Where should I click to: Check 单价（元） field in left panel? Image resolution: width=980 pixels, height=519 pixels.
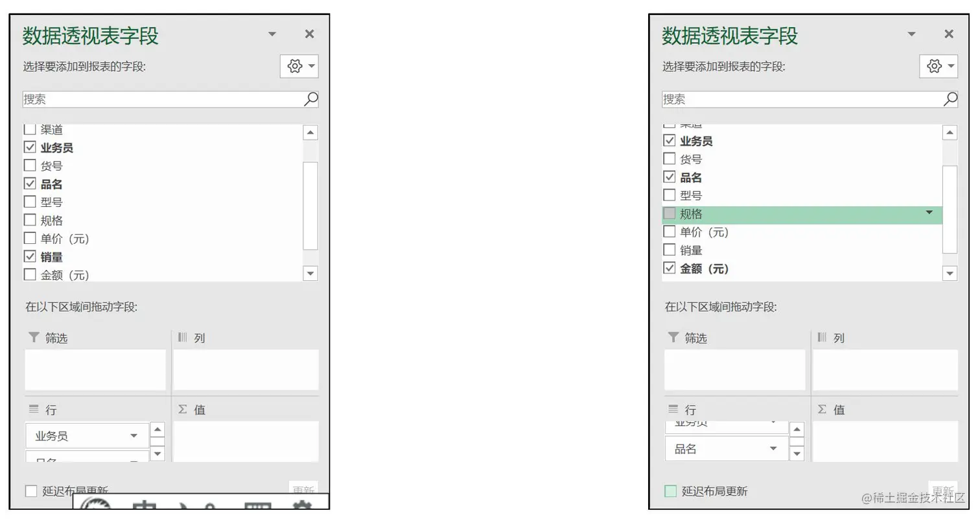pyautogui.click(x=30, y=238)
